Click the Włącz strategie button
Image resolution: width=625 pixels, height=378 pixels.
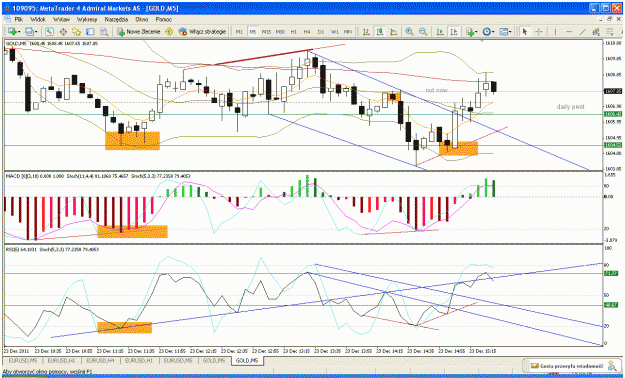[202, 32]
